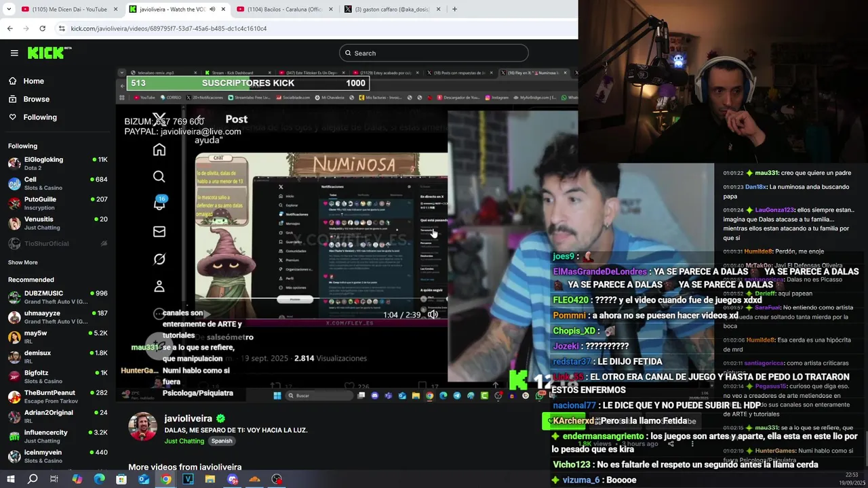
Task: Click TheBurntPeanut's avatar icon
Action: coord(14,396)
